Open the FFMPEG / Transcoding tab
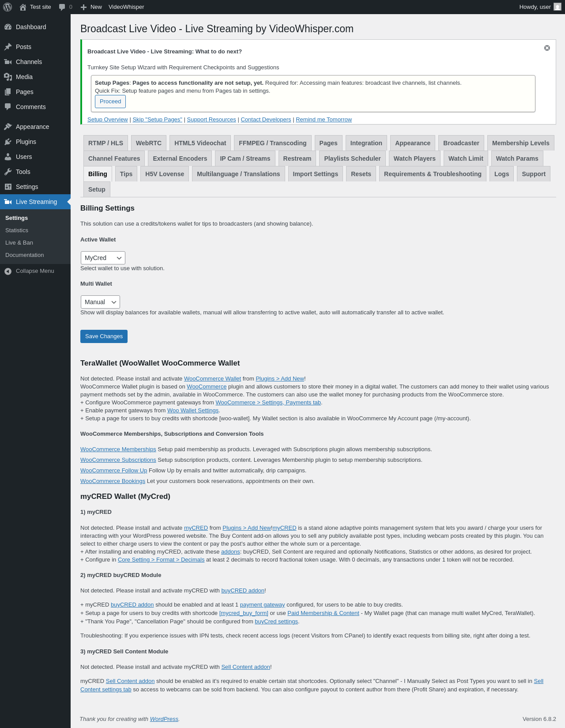Screen dimensions: 565x728 [272, 143]
